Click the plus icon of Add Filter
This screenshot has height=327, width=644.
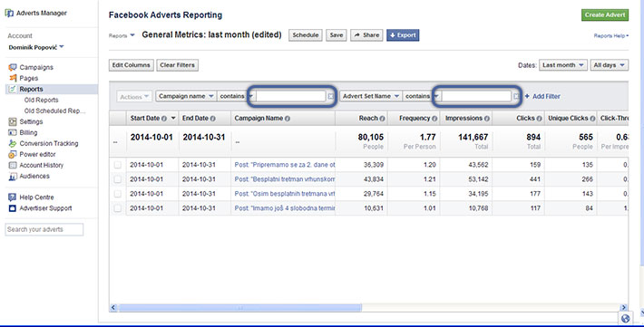527,96
